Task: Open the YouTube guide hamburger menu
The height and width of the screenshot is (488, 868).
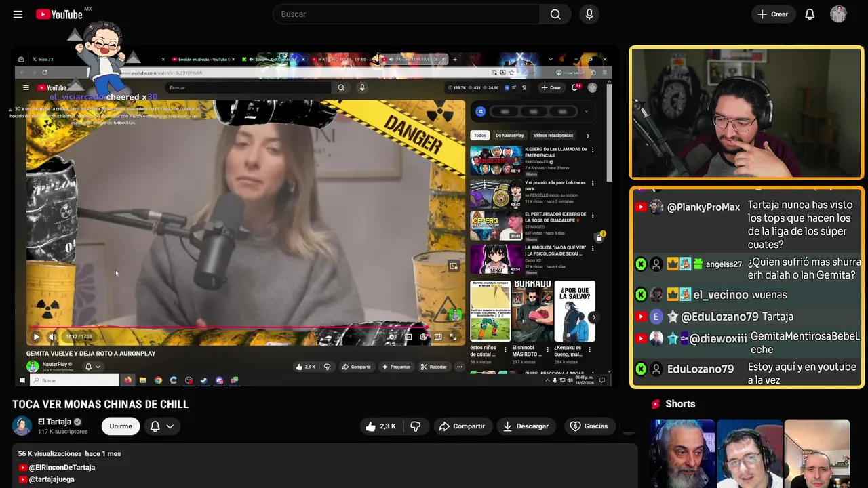Action: coord(18,14)
